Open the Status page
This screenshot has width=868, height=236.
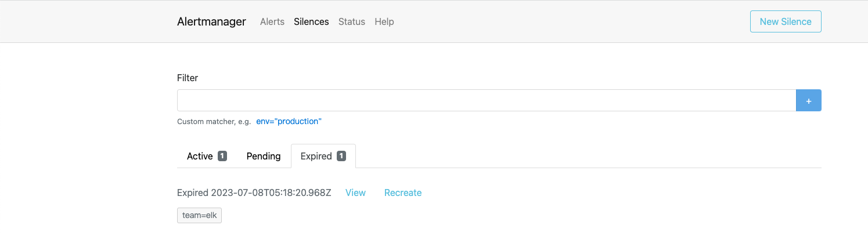352,21
